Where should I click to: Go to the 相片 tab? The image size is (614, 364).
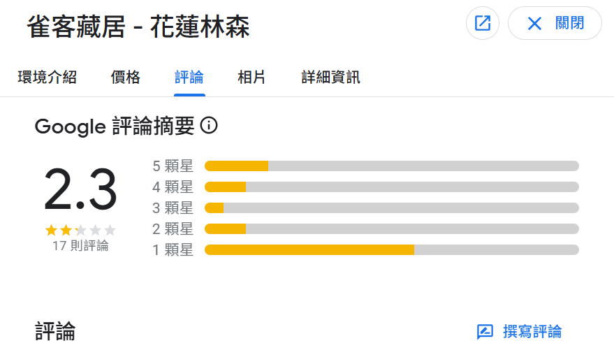click(x=251, y=77)
